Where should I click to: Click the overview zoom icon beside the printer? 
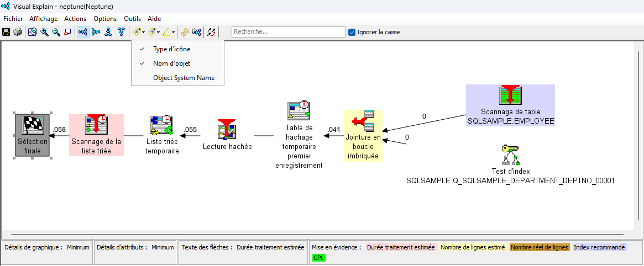[x=33, y=32]
